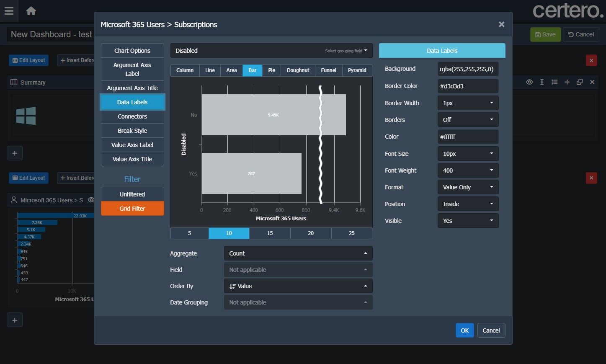Image resolution: width=606 pixels, height=364 pixels.
Task: Open the Borders dropdown
Action: point(468,120)
